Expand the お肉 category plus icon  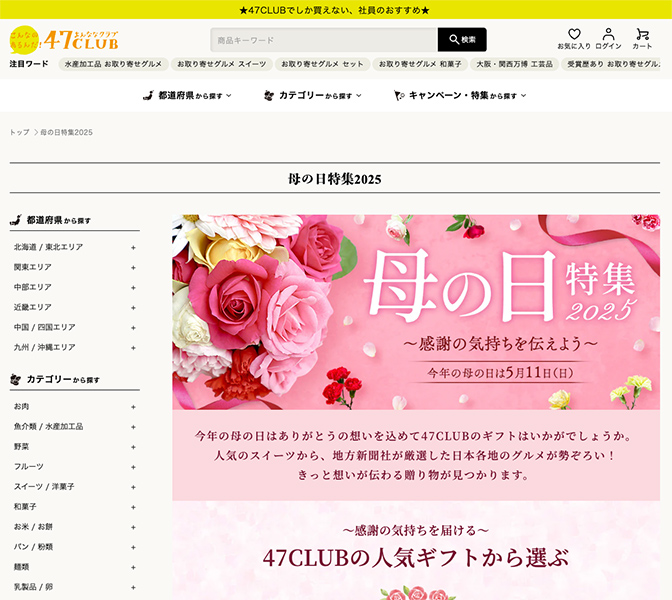(133, 407)
